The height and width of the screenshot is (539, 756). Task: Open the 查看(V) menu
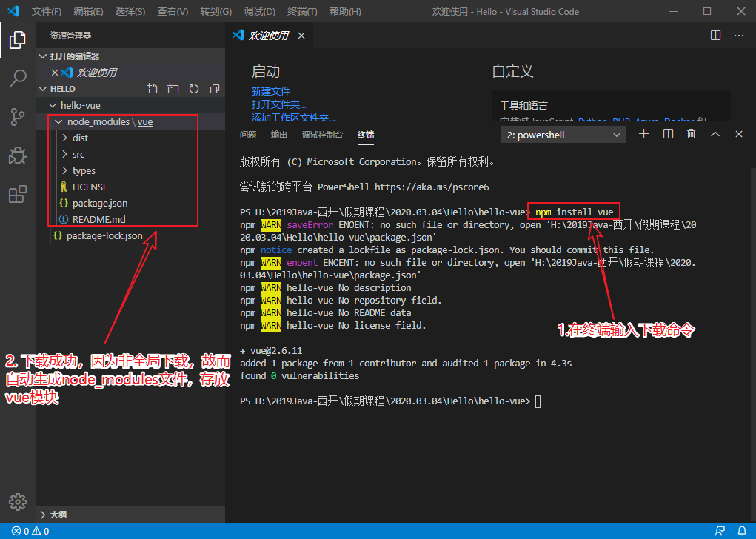[x=173, y=11]
